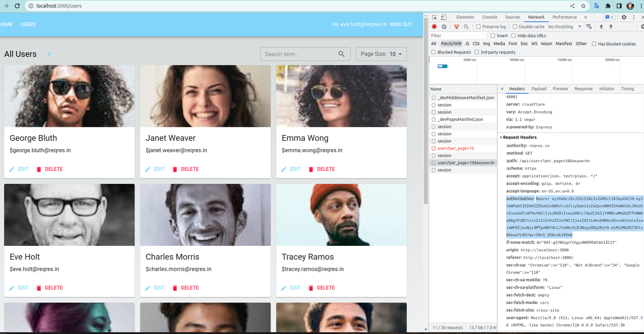Screen dimensions: 644x334
Task: Stop recording the network log
Action: pos(434,27)
